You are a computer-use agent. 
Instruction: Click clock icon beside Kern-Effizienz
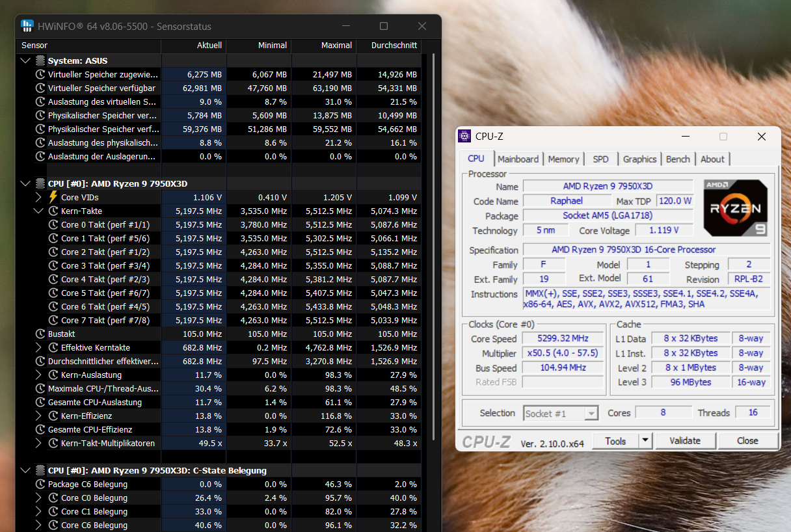(x=54, y=416)
